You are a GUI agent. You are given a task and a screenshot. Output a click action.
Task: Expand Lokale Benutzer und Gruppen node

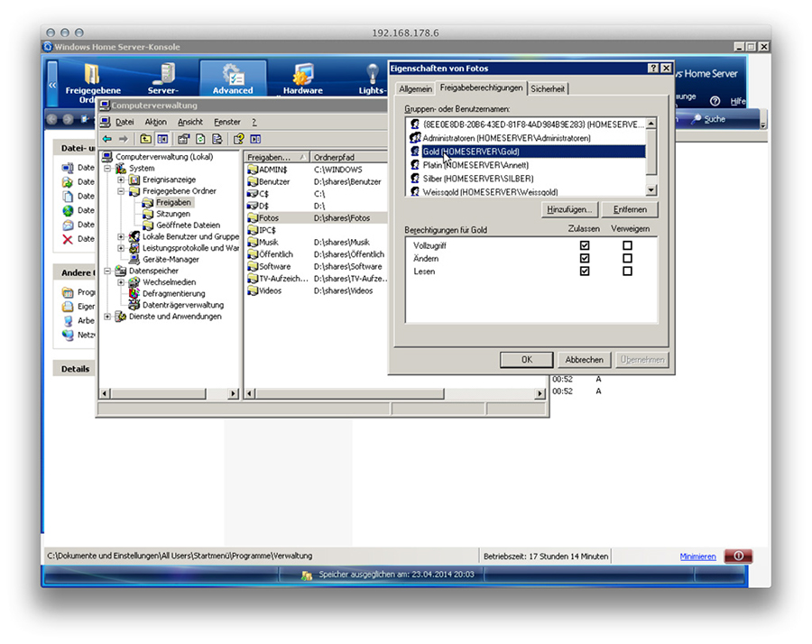pos(121,236)
